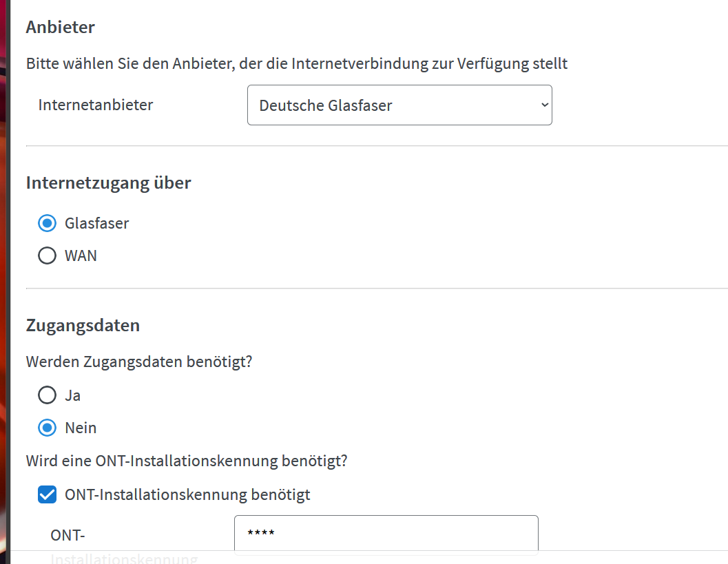Select the Glasfaser radio button
728x564 pixels.
coord(47,223)
